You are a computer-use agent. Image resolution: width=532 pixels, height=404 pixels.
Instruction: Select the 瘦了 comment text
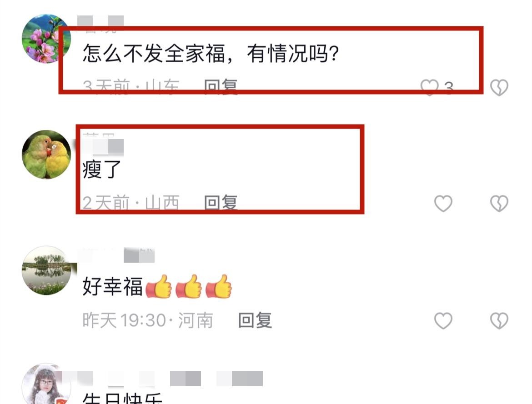point(102,169)
